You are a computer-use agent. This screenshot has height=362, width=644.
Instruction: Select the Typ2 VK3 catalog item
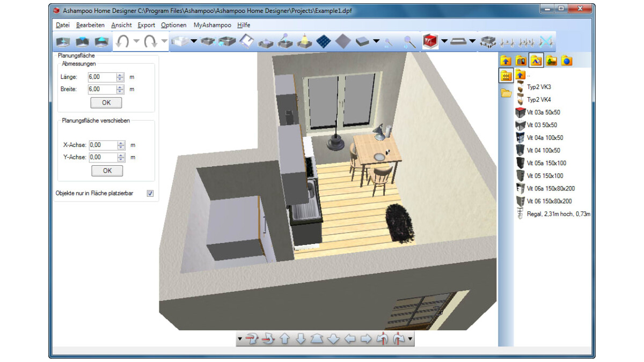pyautogui.click(x=539, y=87)
